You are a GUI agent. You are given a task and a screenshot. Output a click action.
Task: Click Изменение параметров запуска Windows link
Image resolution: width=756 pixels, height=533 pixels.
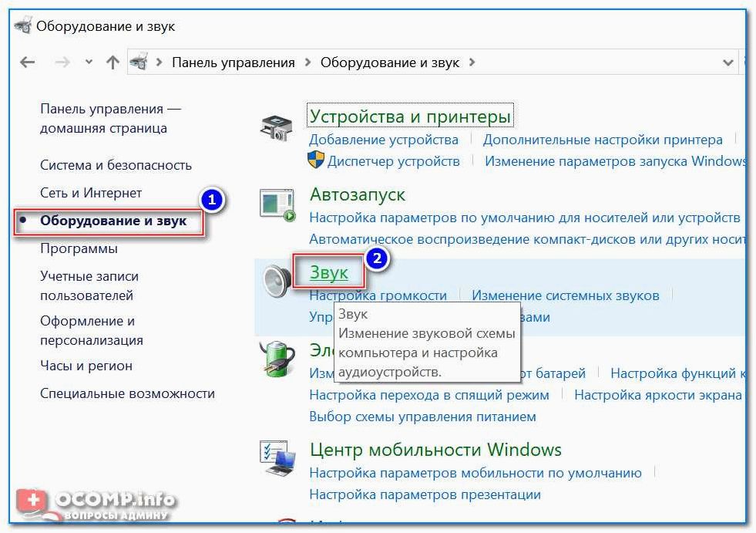coord(615,161)
